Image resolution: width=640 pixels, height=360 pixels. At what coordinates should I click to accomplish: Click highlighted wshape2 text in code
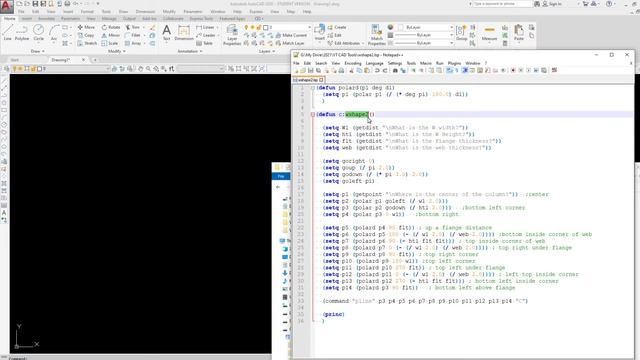[356, 115]
